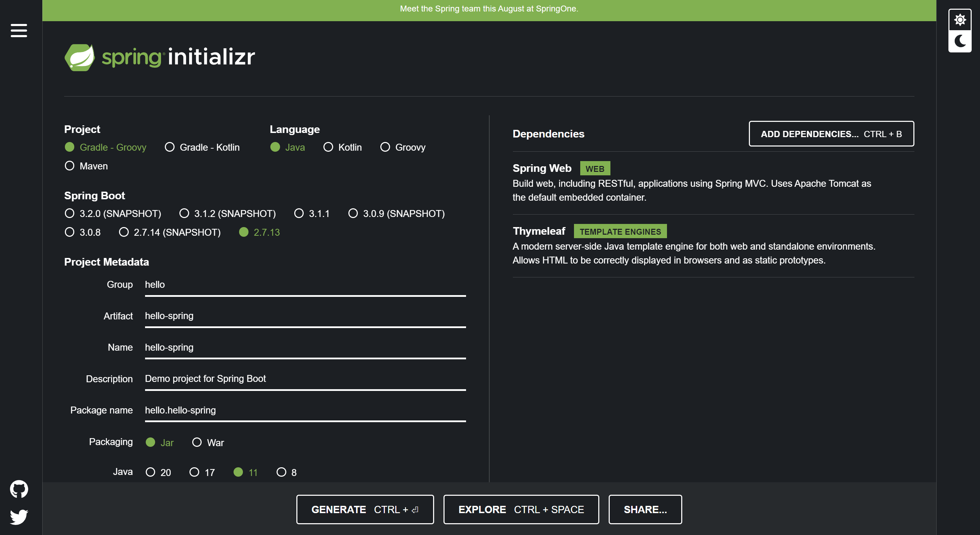The height and width of the screenshot is (535, 980).
Task: Click the Add Dependencies button
Action: click(831, 134)
